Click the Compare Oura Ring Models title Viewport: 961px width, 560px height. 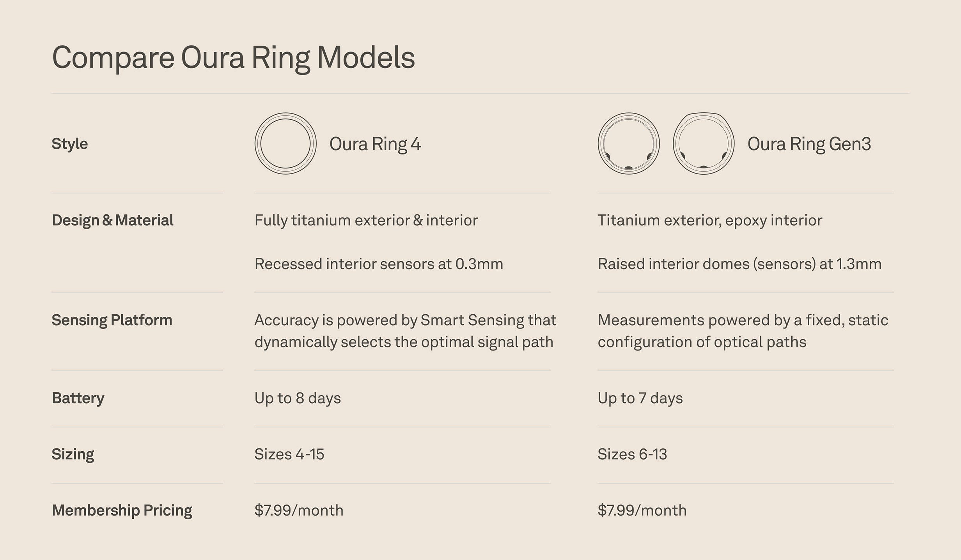click(233, 58)
